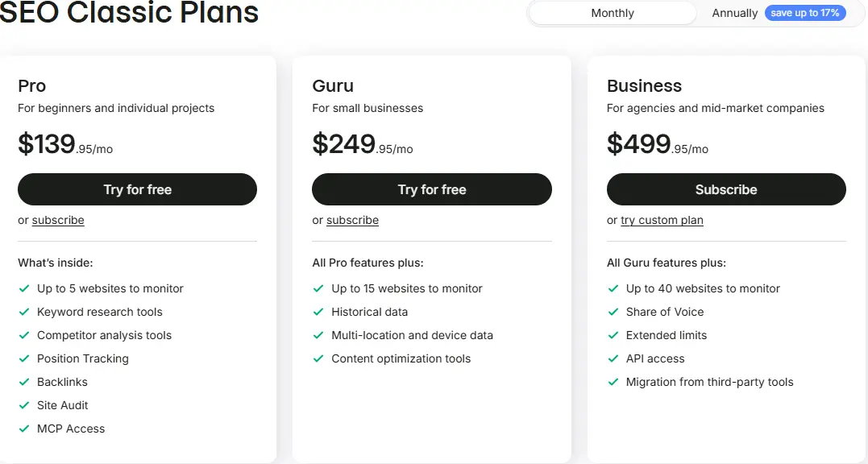This screenshot has height=464, width=868.
Task: Click checkmark beside API access
Action: pos(613,358)
